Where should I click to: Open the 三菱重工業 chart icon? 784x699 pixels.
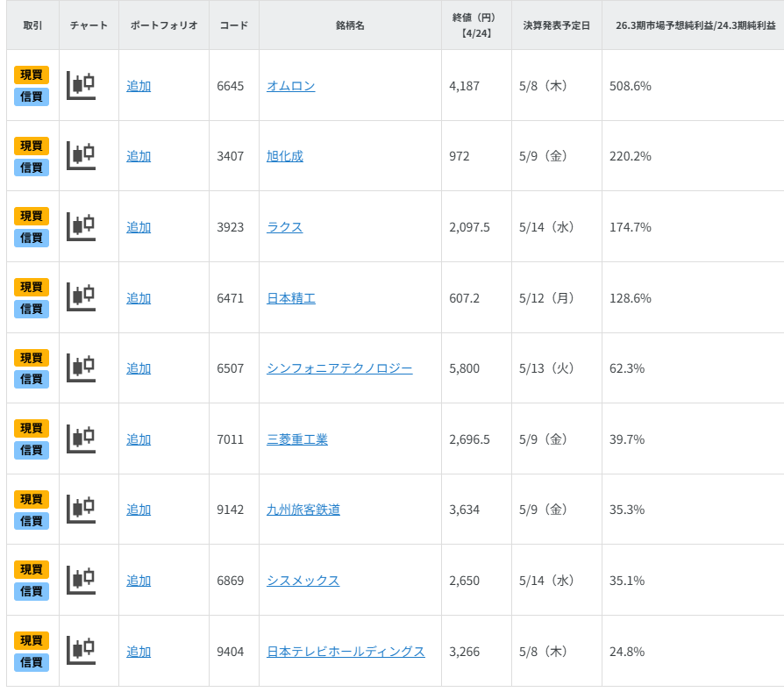click(81, 439)
